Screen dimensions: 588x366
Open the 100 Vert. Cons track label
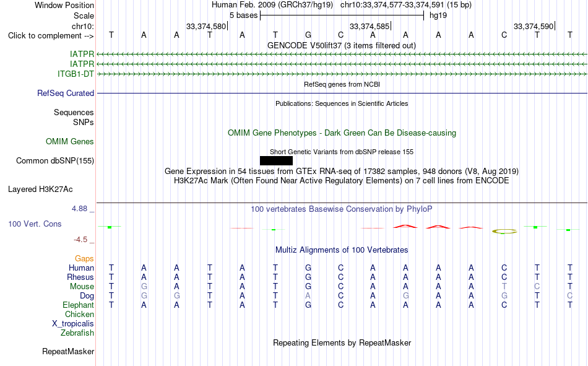pyautogui.click(x=35, y=224)
